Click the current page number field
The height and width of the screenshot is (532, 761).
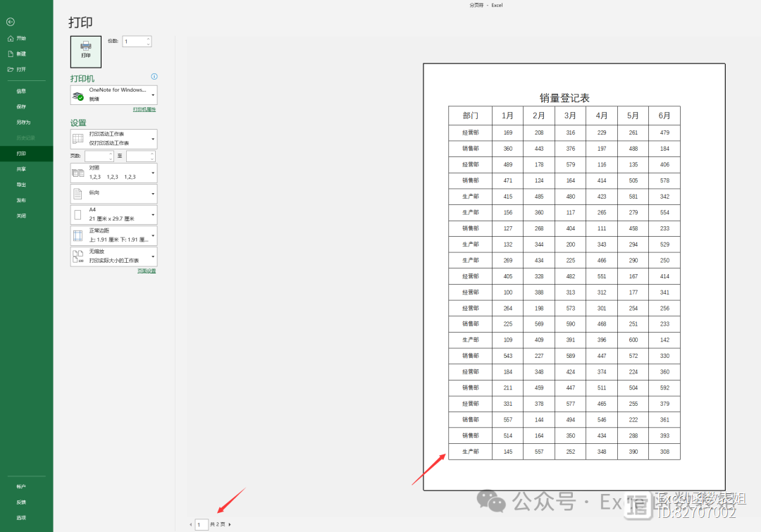coord(202,524)
